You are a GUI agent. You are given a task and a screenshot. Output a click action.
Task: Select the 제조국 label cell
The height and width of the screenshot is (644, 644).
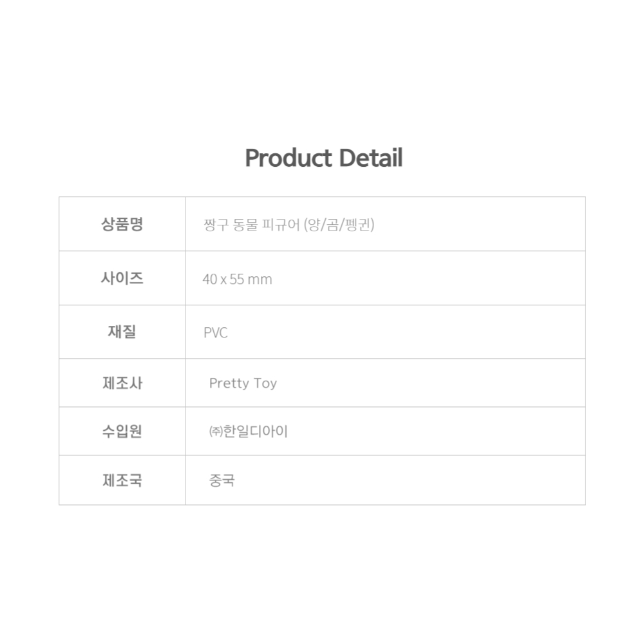122,480
